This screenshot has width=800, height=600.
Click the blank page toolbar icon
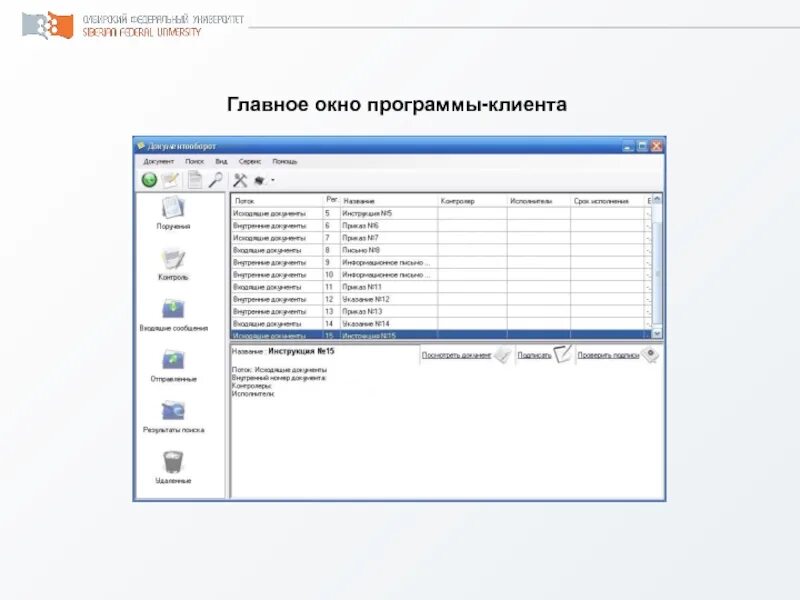pyautogui.click(x=194, y=180)
